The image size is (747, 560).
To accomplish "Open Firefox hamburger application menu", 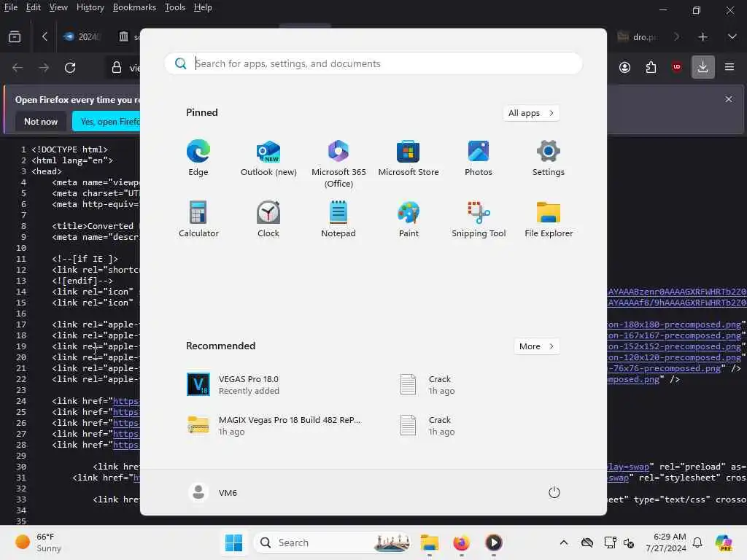I will (x=729, y=67).
